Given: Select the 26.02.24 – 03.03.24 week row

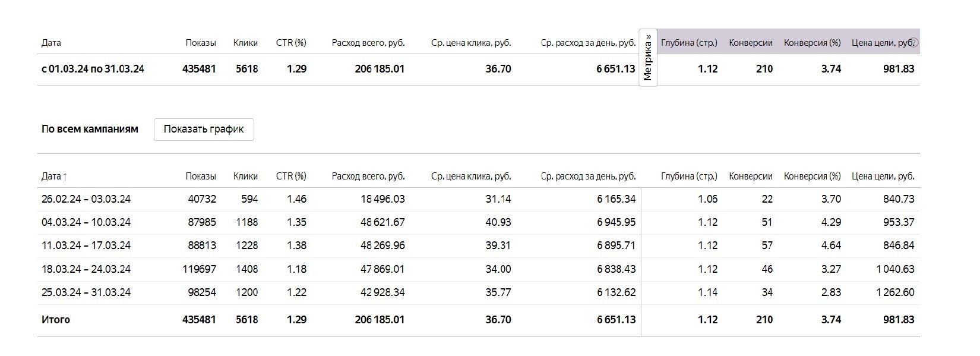Looking at the screenshot, I should [x=86, y=199].
